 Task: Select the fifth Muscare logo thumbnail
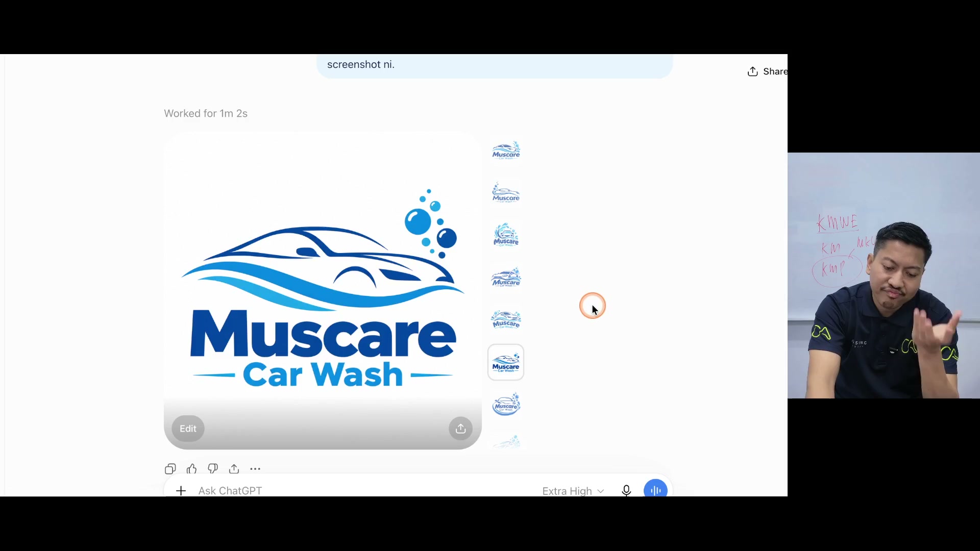click(506, 320)
